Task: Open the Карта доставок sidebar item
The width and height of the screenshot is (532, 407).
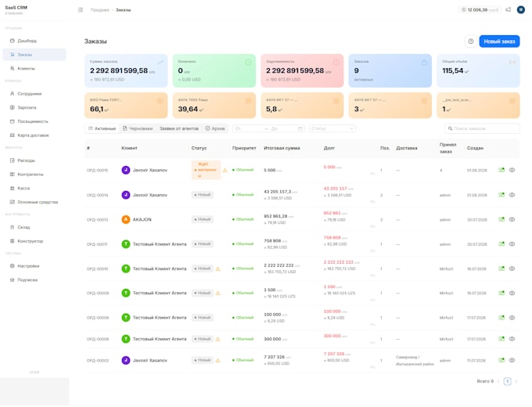Action: click(x=34, y=135)
